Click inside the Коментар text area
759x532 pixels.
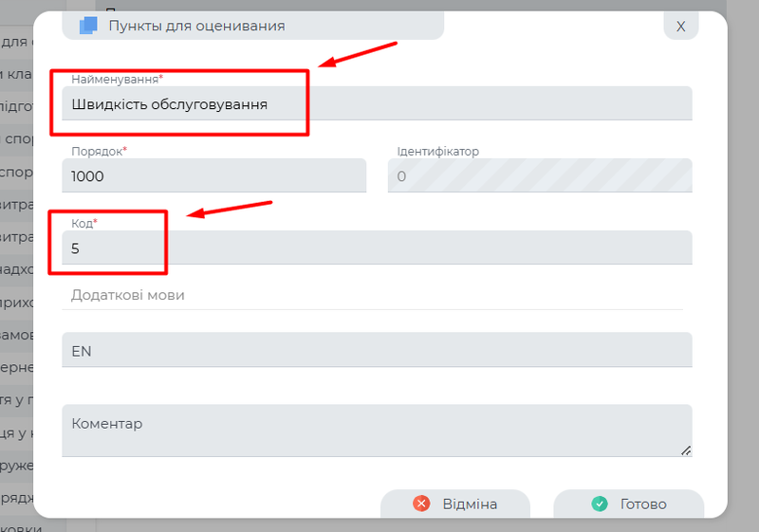tap(377, 431)
